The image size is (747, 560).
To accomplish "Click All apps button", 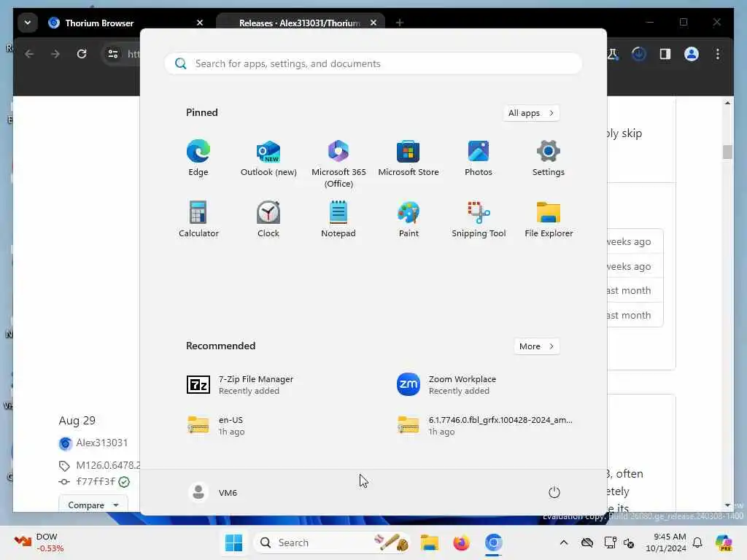I will (531, 113).
